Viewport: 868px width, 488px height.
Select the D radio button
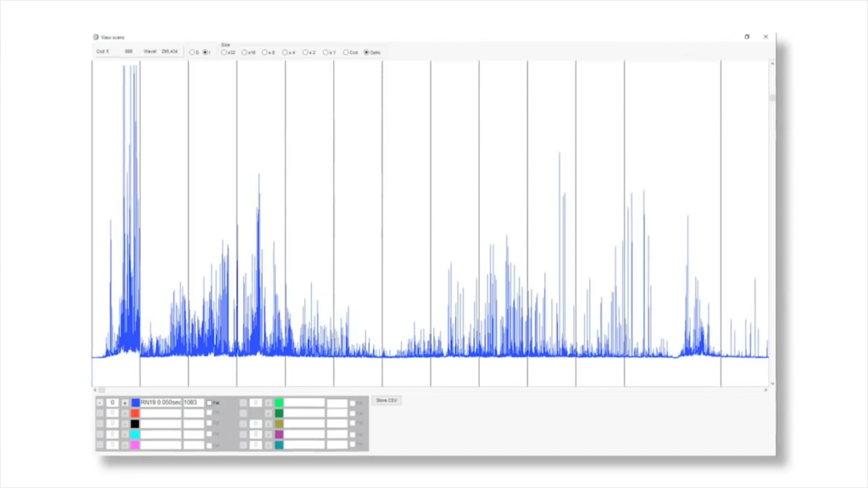192,53
